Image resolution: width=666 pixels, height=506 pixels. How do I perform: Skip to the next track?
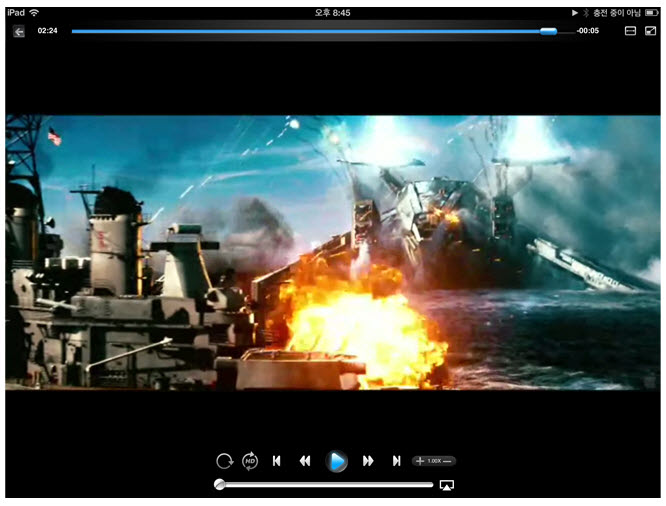click(x=396, y=461)
